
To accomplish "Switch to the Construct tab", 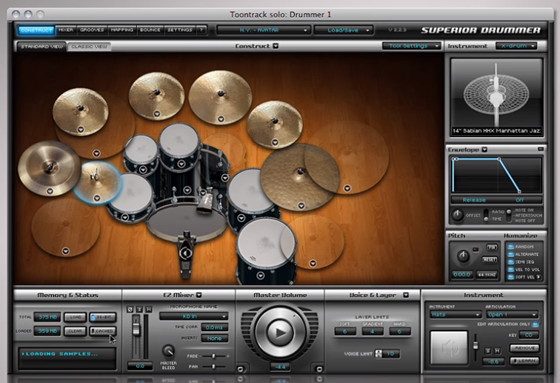I will click(36, 30).
